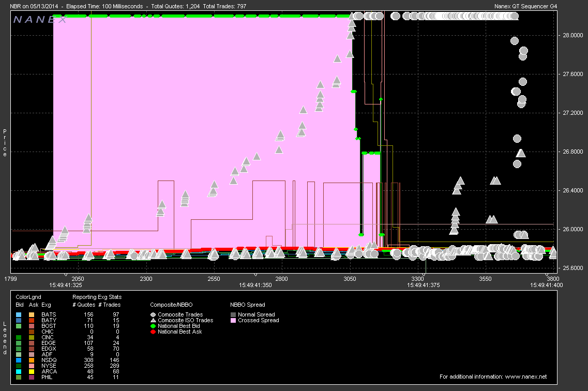Click the NYSE trades value 289
Viewport: 588px width, 391px height.
coord(114,366)
